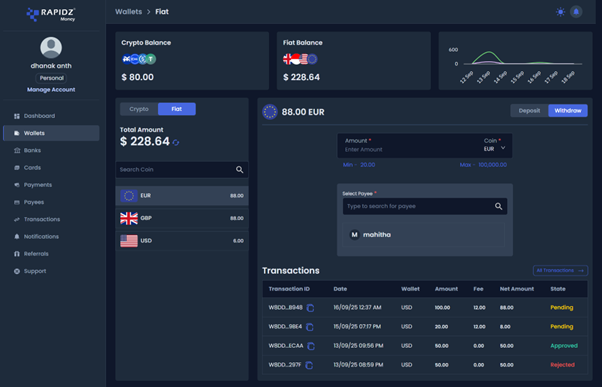602x387 pixels.
Task: Click the Min 20.00 amount link
Action: (359, 165)
